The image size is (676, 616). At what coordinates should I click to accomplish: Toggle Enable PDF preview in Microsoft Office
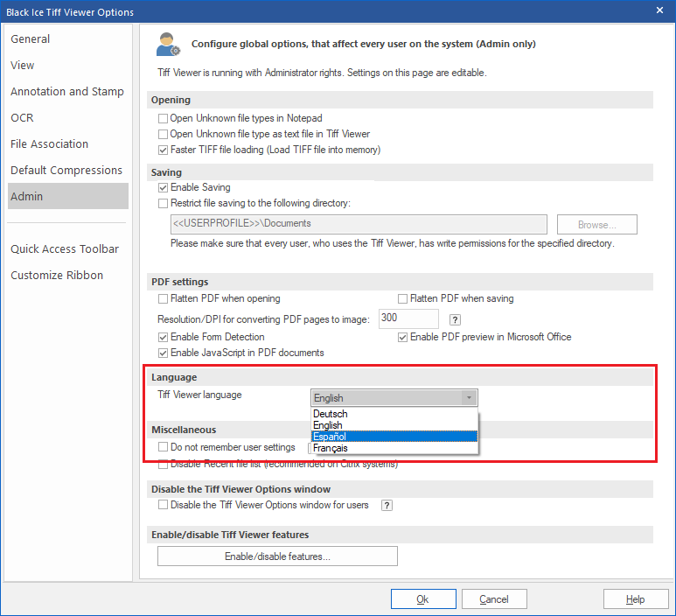402,337
